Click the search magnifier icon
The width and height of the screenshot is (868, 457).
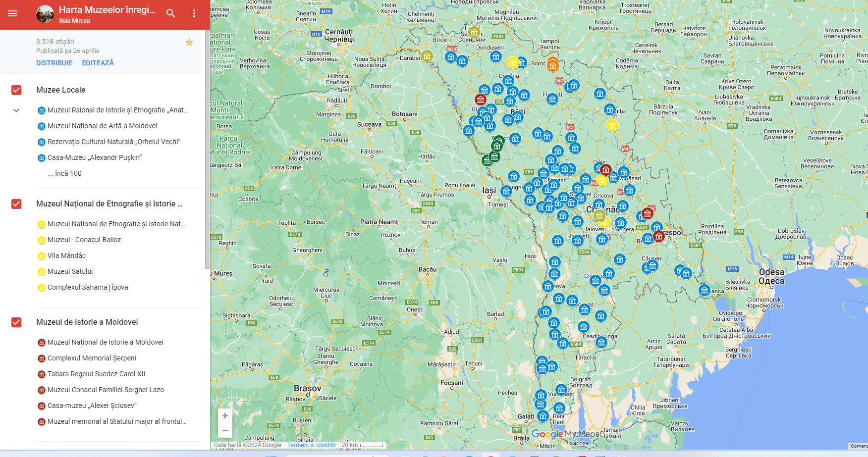[x=170, y=13]
